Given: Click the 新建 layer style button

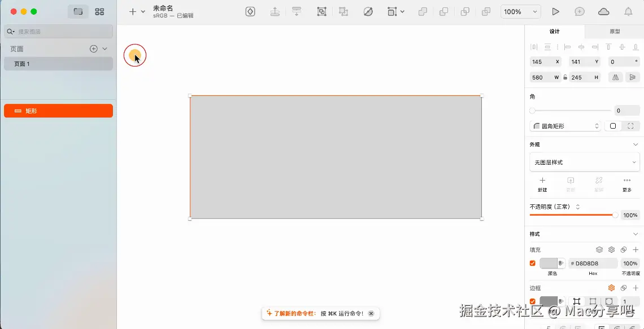Looking at the screenshot, I should [542, 184].
